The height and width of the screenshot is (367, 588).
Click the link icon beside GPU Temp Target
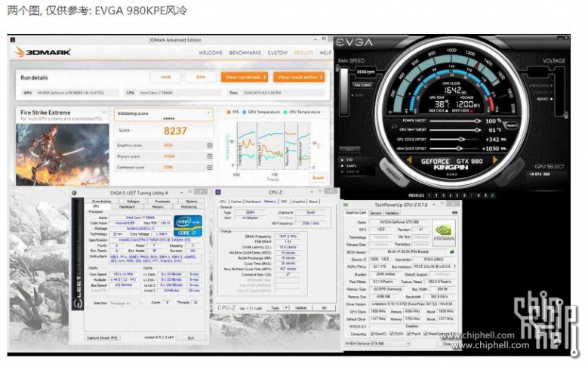coord(394,127)
